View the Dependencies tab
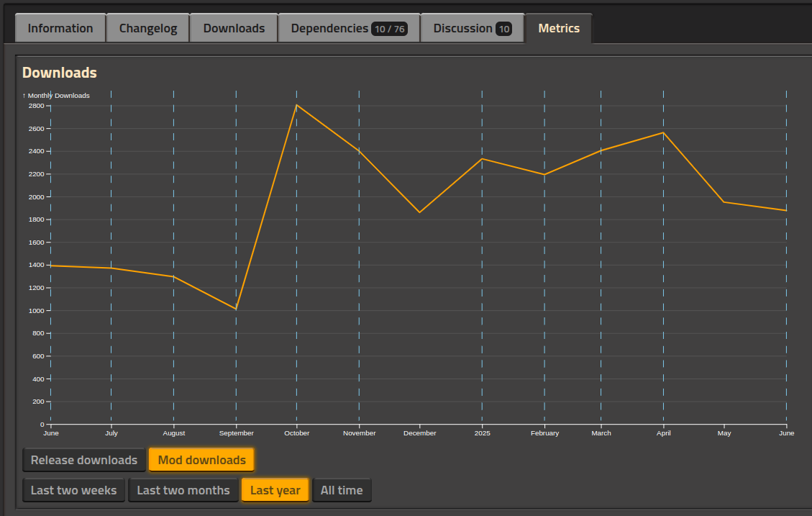812x516 pixels. click(349, 28)
